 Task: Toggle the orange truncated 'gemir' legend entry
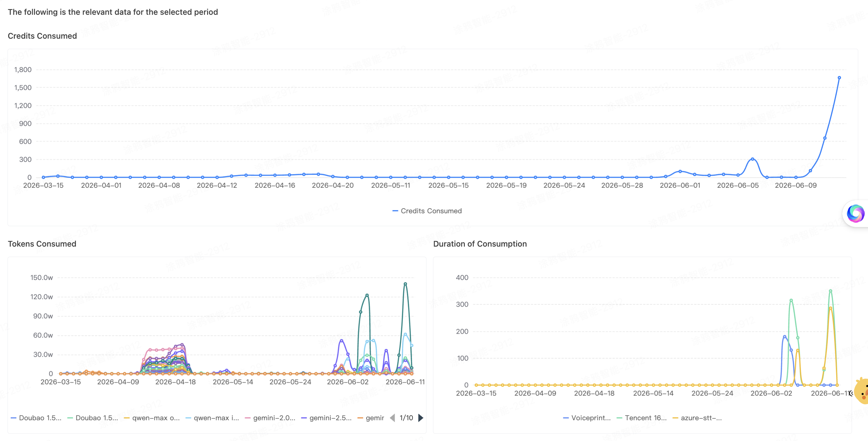pyautogui.click(x=371, y=418)
